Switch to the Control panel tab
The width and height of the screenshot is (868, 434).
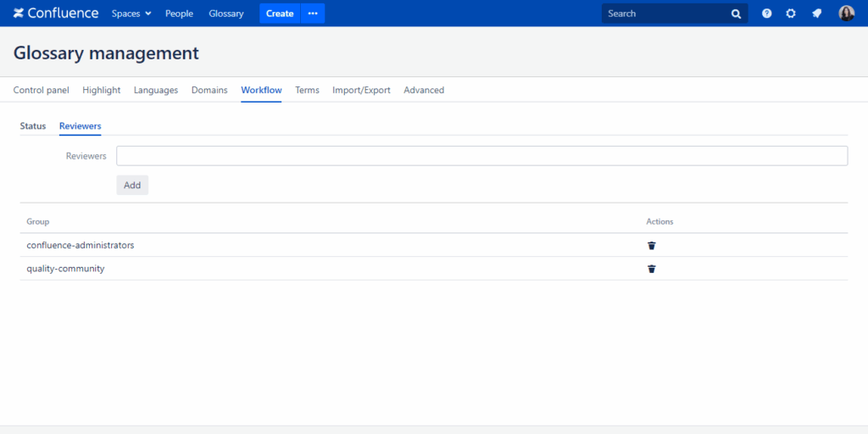(42, 90)
